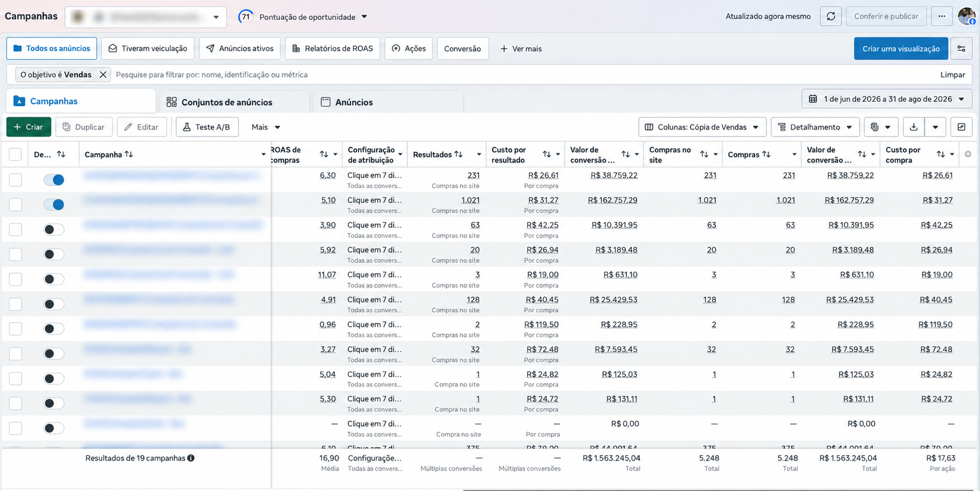Click the Editar button
Screen dimensions: 980x491
point(142,127)
